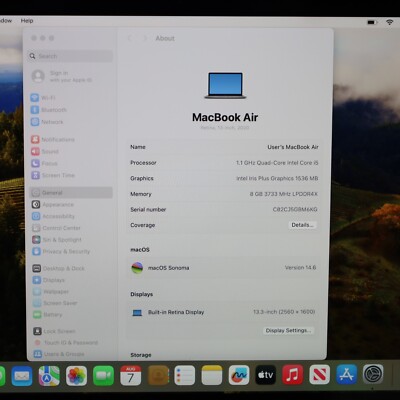
Task: Open Reminders from the Dock
Action: point(185,375)
